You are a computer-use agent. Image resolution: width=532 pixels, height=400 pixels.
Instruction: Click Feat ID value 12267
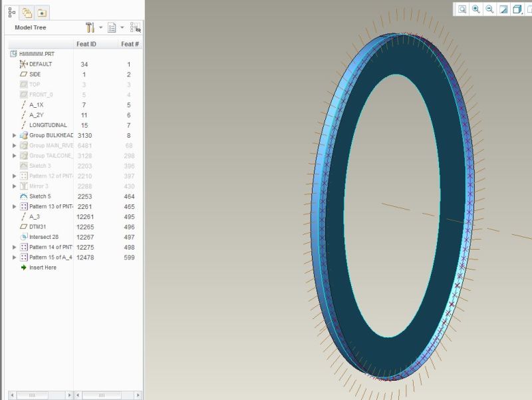coord(85,237)
